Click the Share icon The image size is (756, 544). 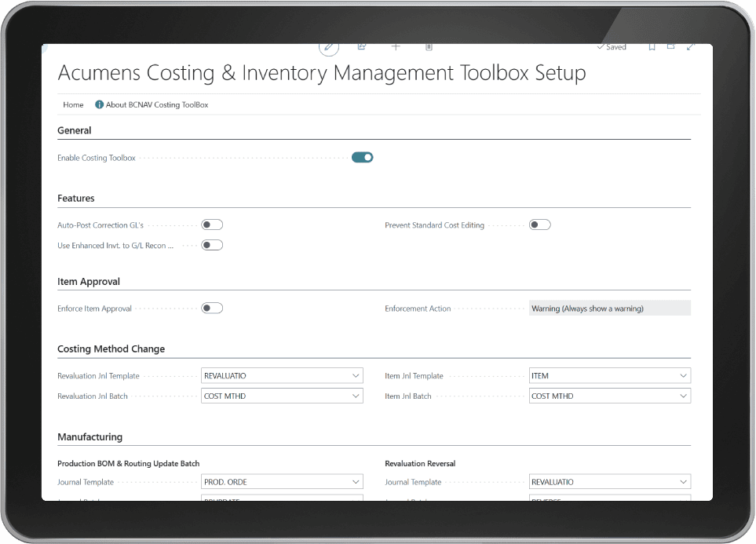click(x=362, y=47)
